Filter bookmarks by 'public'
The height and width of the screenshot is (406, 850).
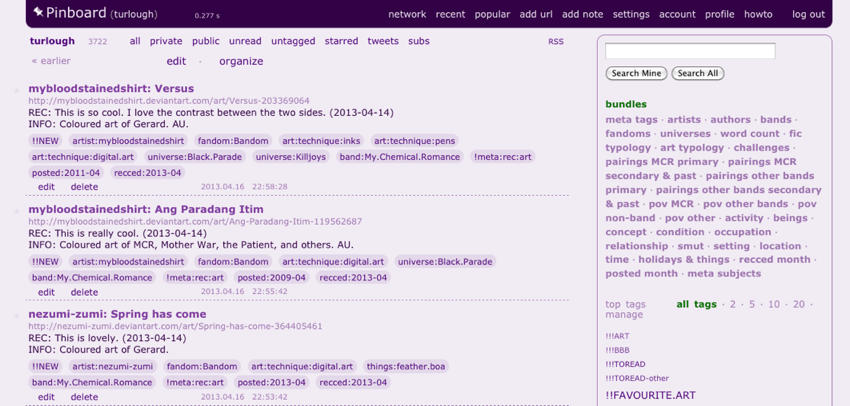pyautogui.click(x=206, y=41)
